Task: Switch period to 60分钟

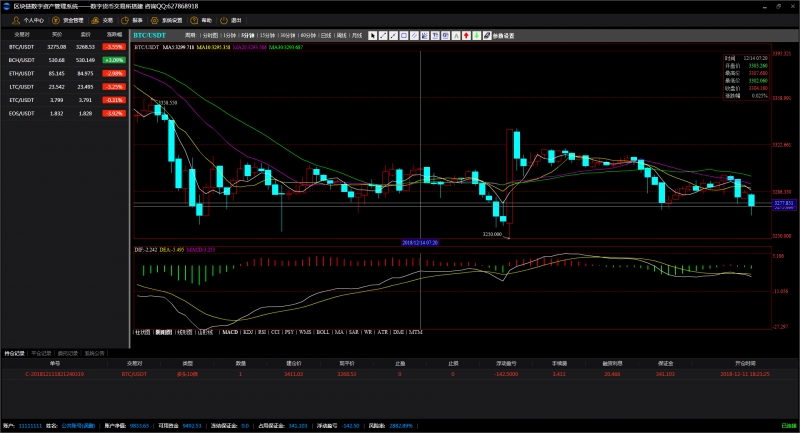Action: click(x=308, y=36)
